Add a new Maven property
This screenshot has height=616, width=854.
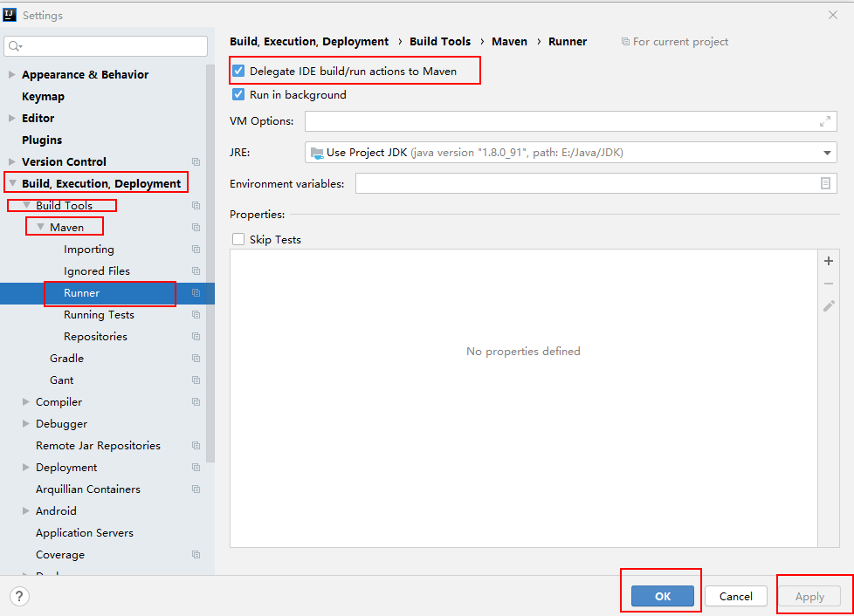coord(828,260)
